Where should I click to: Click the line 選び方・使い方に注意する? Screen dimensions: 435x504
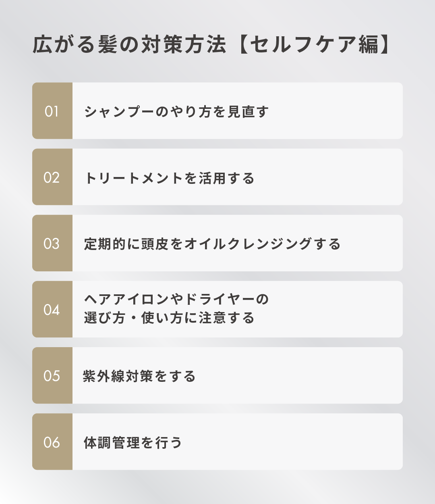point(169,318)
